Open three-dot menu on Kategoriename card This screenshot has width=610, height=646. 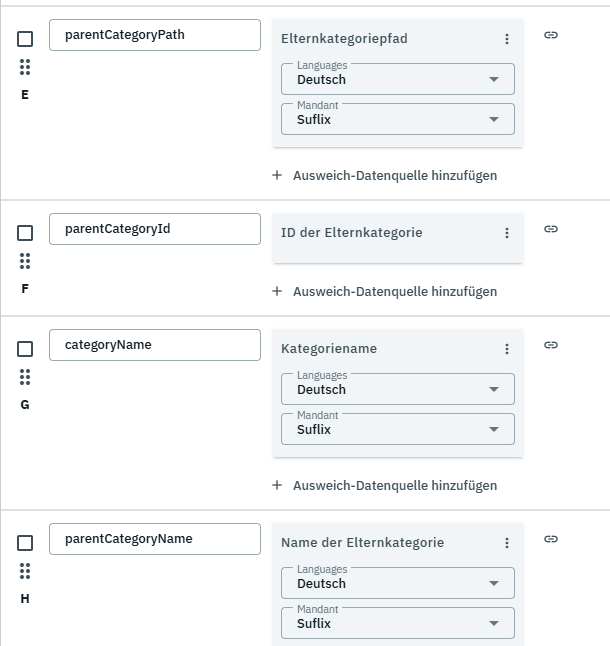click(x=507, y=349)
